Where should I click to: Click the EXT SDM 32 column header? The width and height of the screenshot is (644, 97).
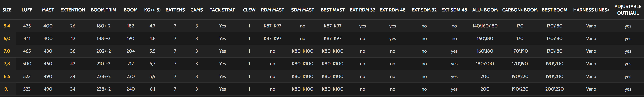click(424, 10)
